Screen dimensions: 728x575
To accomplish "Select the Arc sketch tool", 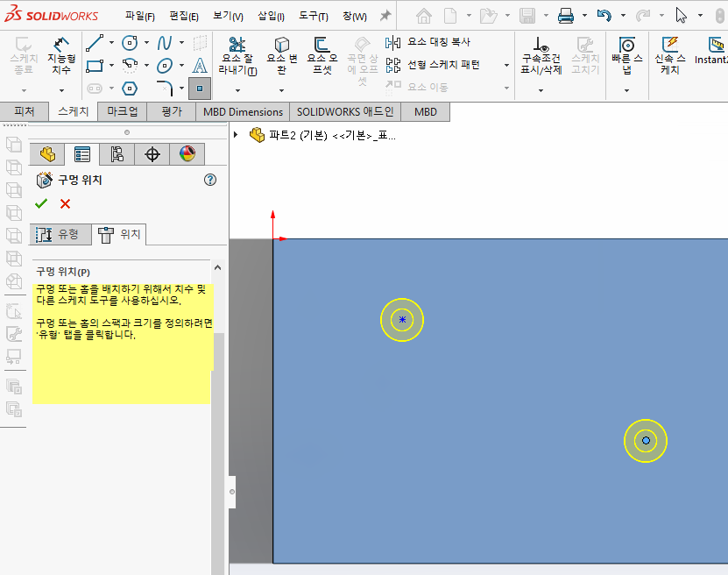I will (130, 66).
